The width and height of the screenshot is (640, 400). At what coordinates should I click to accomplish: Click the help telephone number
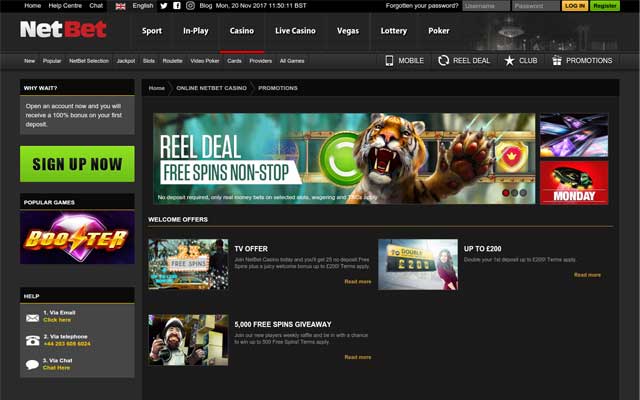67,344
